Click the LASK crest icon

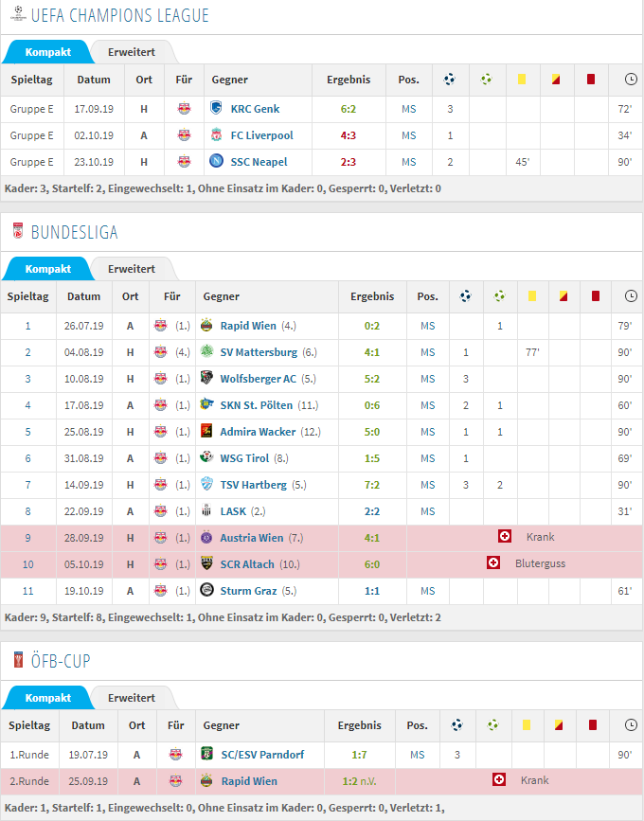tap(206, 511)
